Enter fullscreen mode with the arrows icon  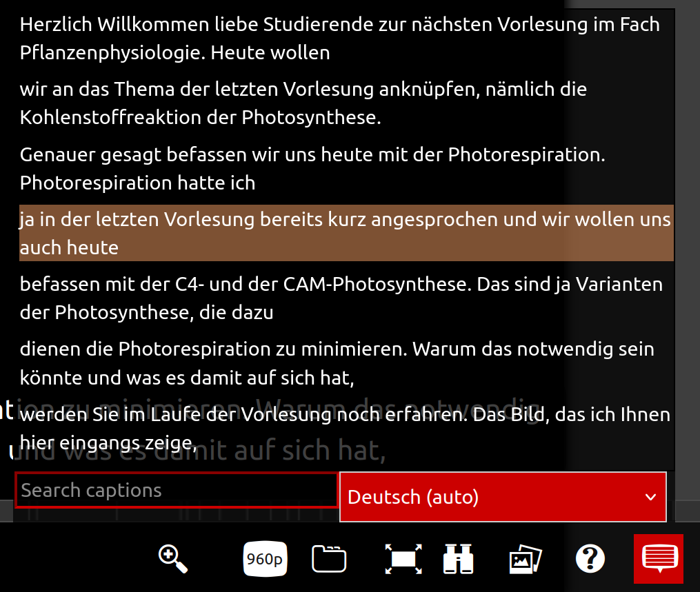(x=403, y=559)
